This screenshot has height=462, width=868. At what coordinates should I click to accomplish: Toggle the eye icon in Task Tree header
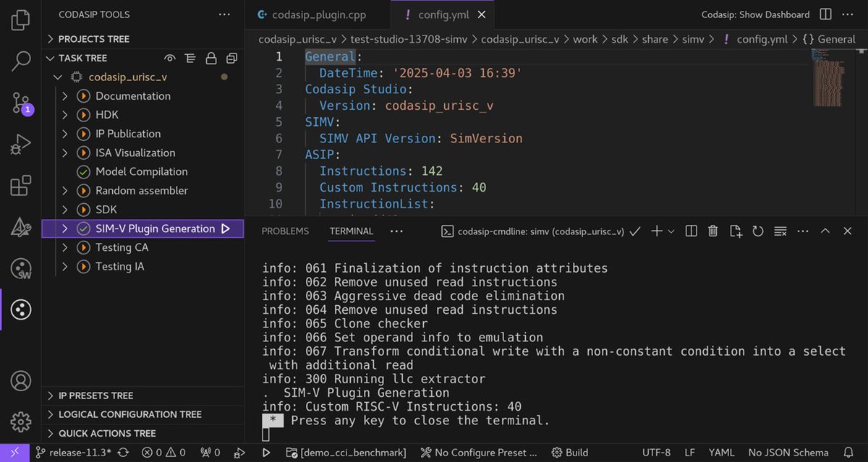tap(170, 58)
